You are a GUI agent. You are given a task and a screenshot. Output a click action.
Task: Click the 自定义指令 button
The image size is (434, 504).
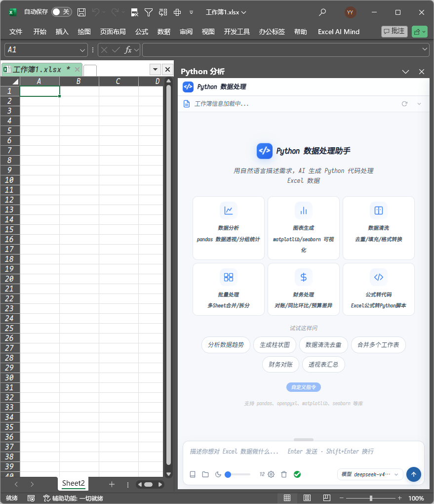pos(304,387)
